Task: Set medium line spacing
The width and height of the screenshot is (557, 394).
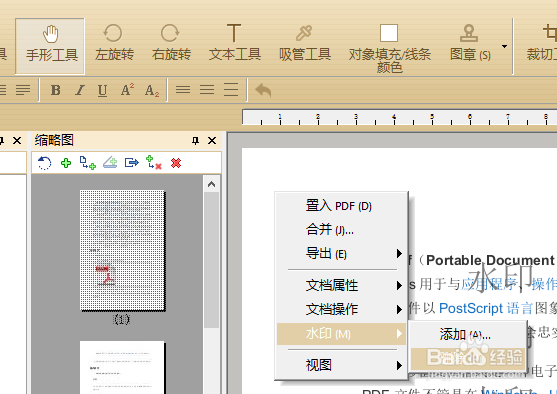Action: tap(207, 90)
